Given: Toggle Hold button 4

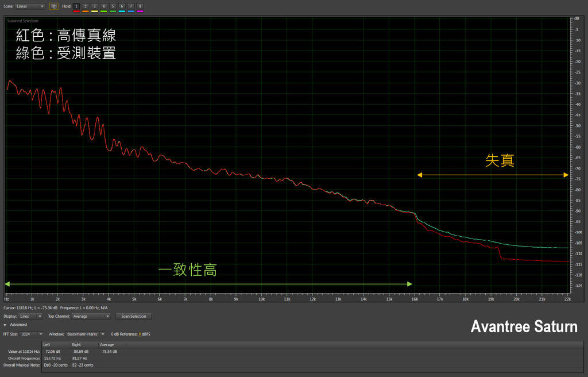Looking at the screenshot, I should pyautogui.click(x=103, y=6).
